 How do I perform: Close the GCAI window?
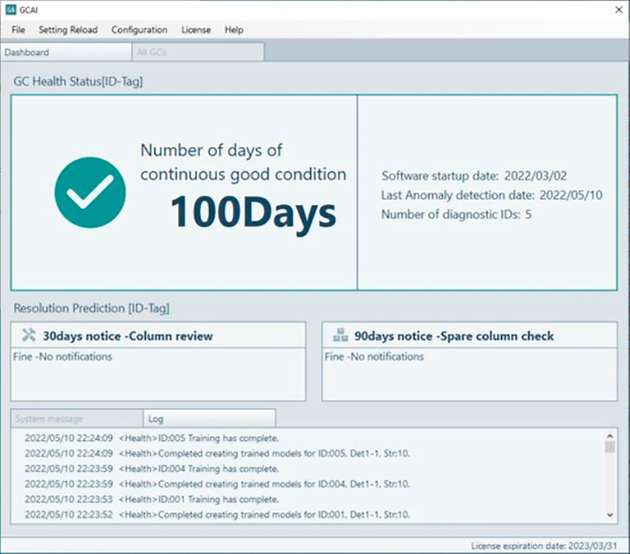tap(612, 9)
